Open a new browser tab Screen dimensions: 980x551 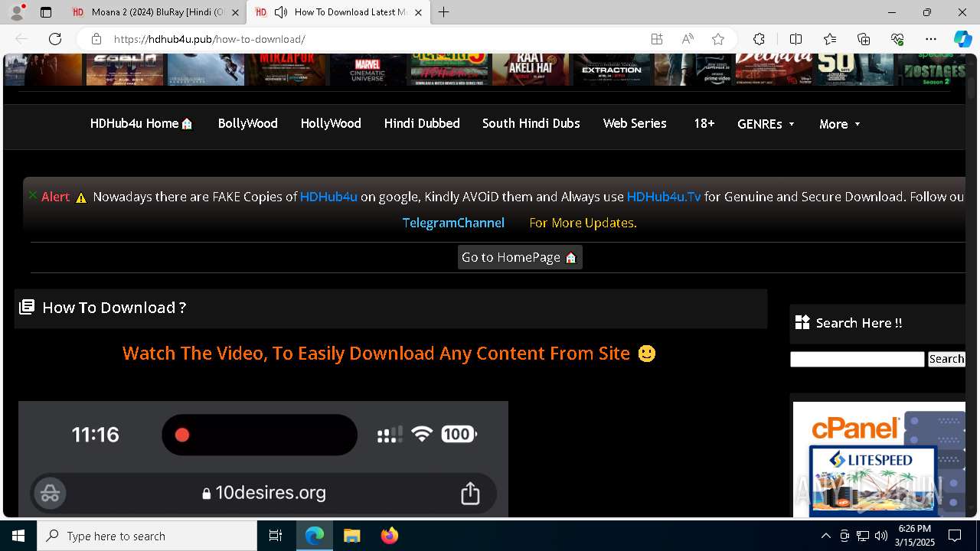tap(444, 12)
